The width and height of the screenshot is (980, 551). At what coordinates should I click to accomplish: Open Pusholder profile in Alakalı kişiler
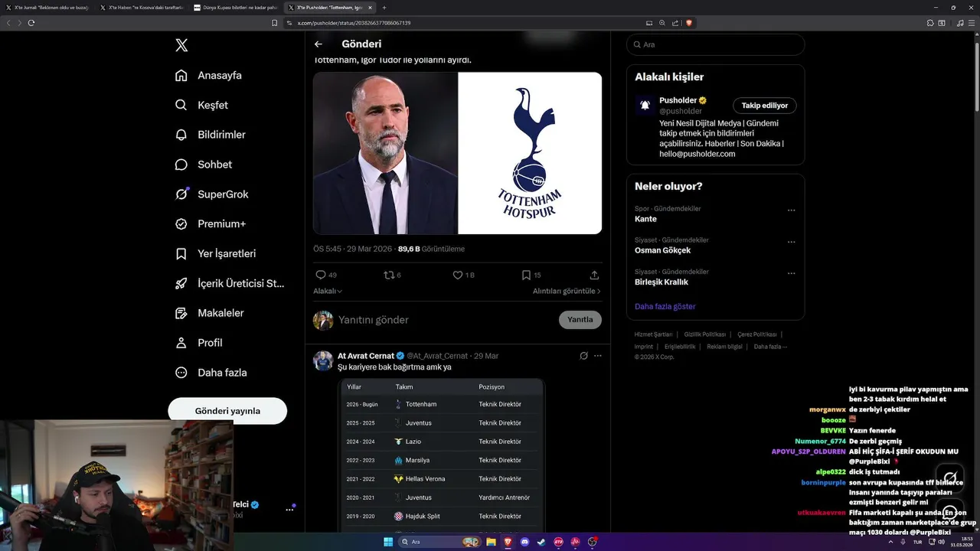point(678,100)
